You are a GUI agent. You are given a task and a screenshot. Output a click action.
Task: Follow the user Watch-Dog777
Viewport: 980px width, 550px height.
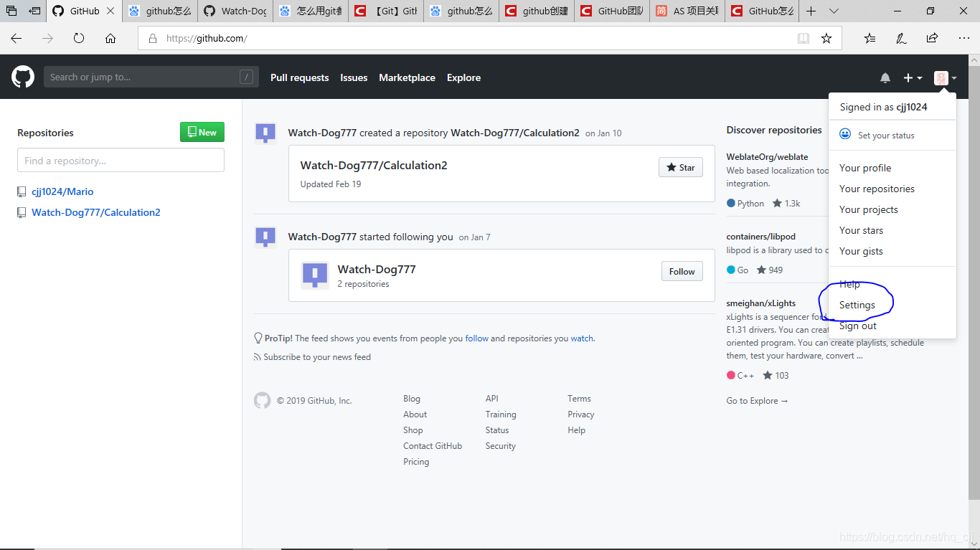coord(682,271)
